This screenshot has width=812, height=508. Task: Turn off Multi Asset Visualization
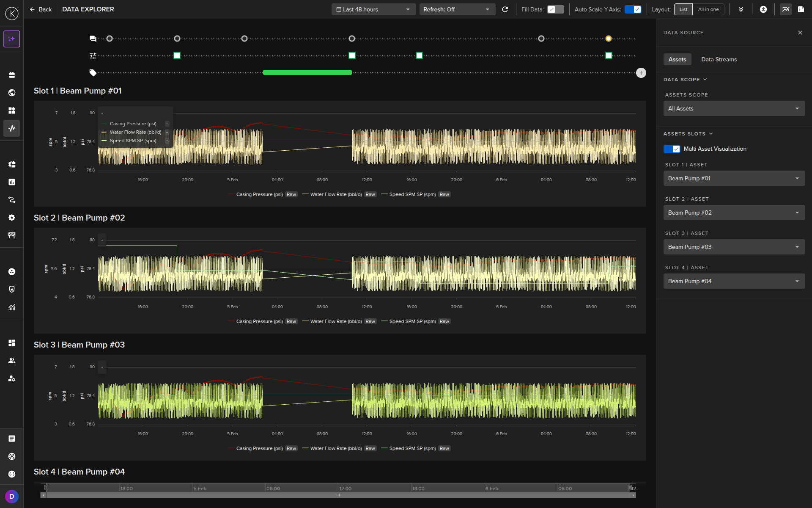point(672,149)
